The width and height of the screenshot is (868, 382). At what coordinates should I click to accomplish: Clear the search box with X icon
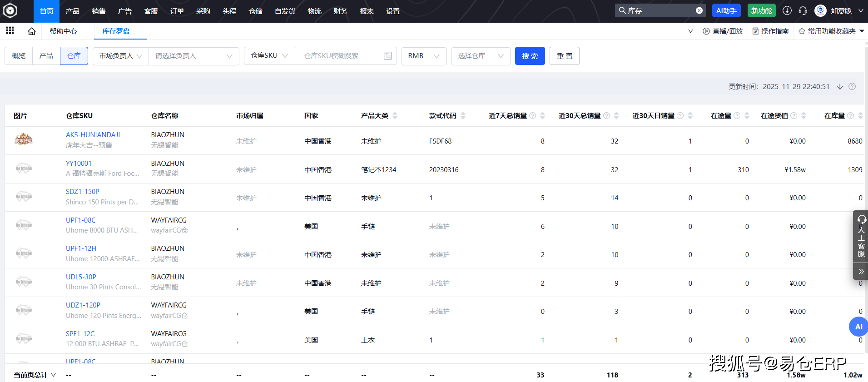(699, 10)
